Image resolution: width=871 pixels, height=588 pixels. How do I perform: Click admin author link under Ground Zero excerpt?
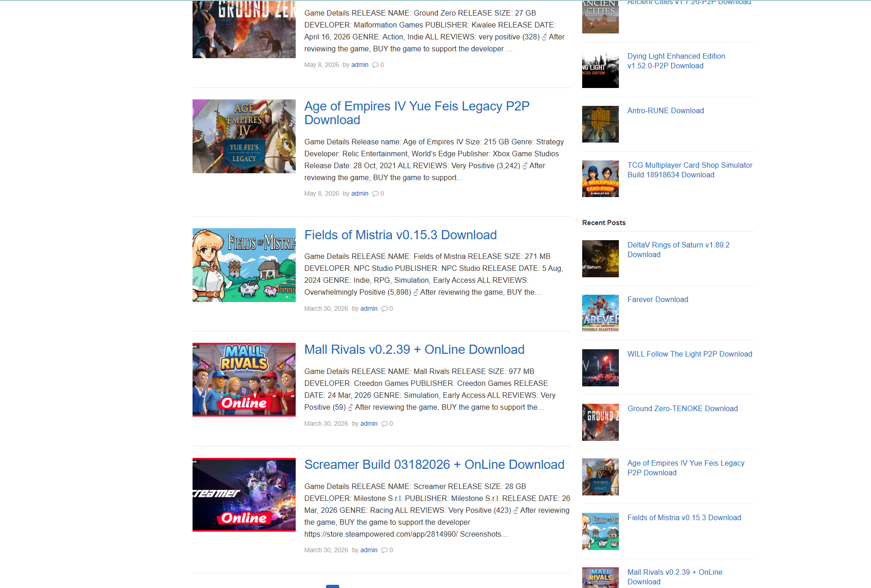[x=360, y=65]
